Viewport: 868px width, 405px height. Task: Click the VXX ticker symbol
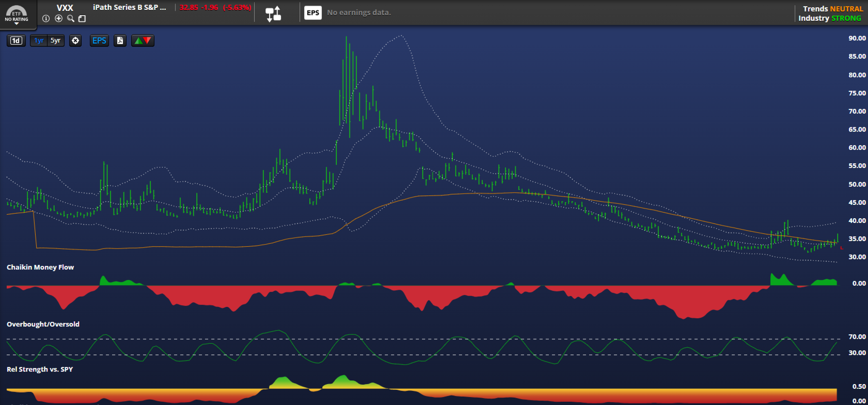point(65,8)
